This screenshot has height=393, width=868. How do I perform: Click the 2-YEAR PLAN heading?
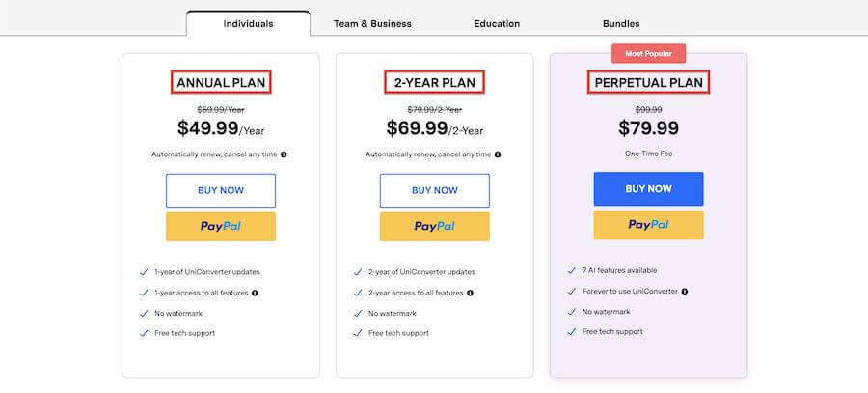click(x=435, y=82)
